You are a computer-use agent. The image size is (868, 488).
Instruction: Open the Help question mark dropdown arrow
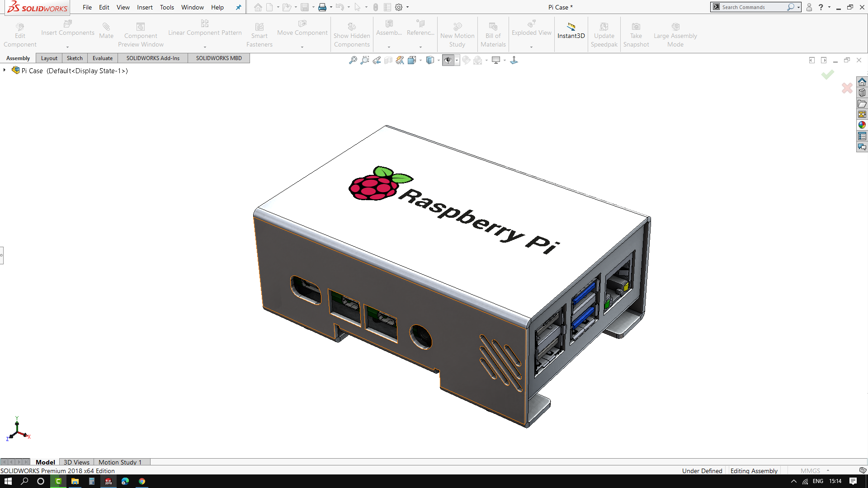pos(829,7)
